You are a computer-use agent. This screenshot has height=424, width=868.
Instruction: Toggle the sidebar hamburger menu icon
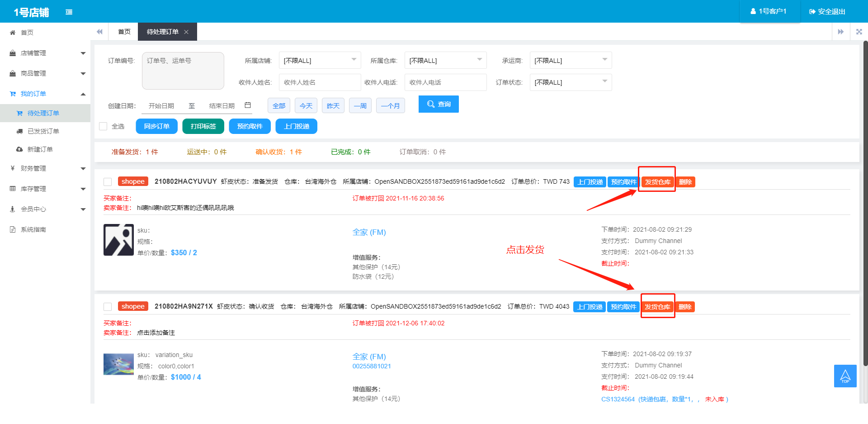(x=69, y=12)
